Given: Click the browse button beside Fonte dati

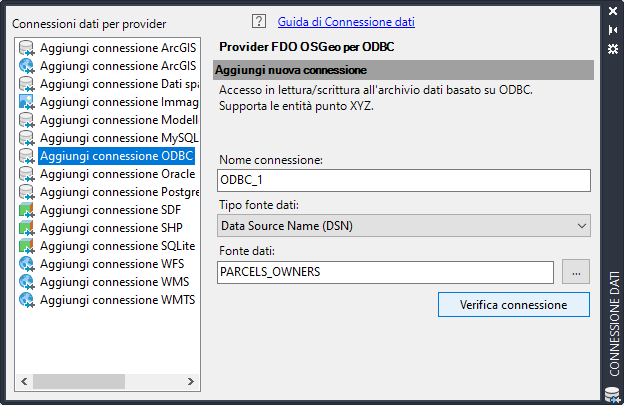Looking at the screenshot, I should coord(575,271).
